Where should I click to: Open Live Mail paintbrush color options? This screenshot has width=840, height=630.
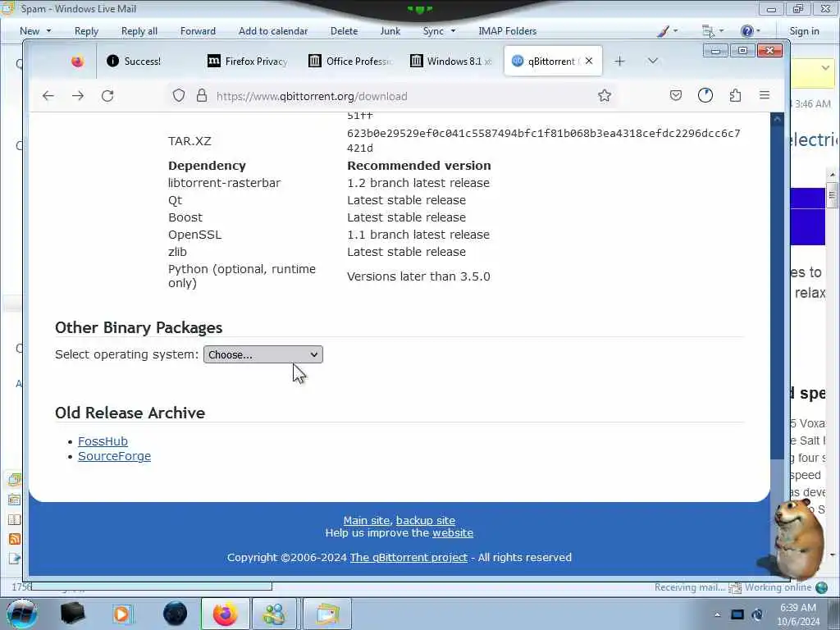[663, 31]
